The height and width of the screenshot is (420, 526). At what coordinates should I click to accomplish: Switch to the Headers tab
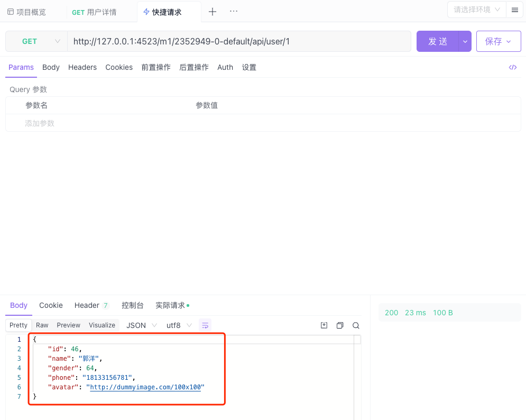82,67
